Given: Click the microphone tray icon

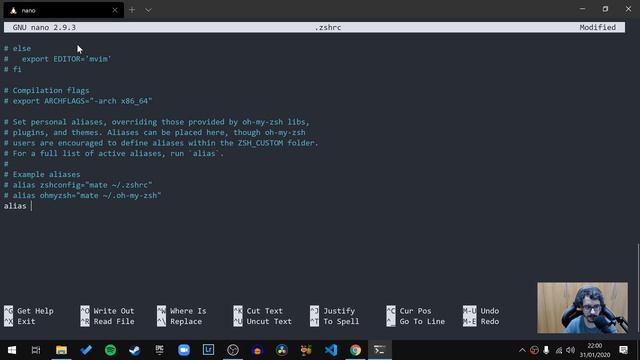Looking at the screenshot, I should [546, 350].
